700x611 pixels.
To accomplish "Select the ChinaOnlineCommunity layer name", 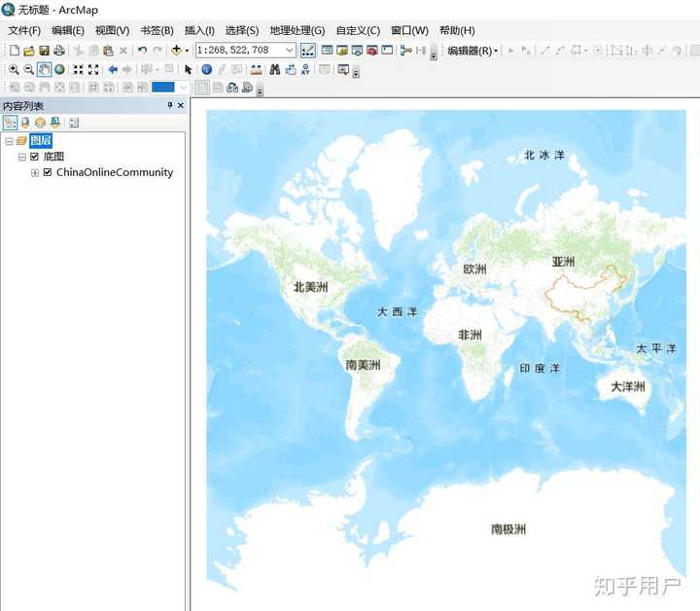I will click(x=115, y=172).
